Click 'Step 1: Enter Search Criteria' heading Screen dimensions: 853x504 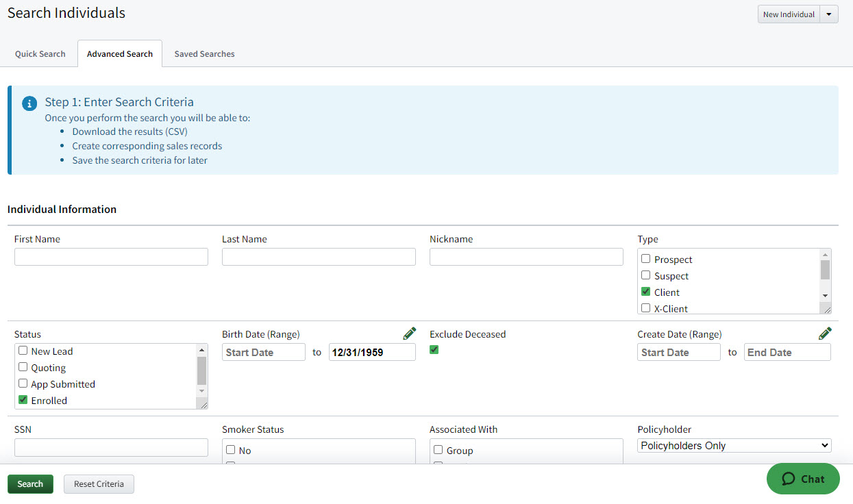click(x=119, y=102)
